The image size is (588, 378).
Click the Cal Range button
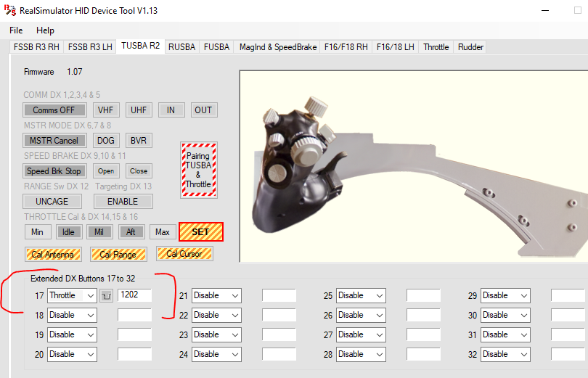(118, 255)
